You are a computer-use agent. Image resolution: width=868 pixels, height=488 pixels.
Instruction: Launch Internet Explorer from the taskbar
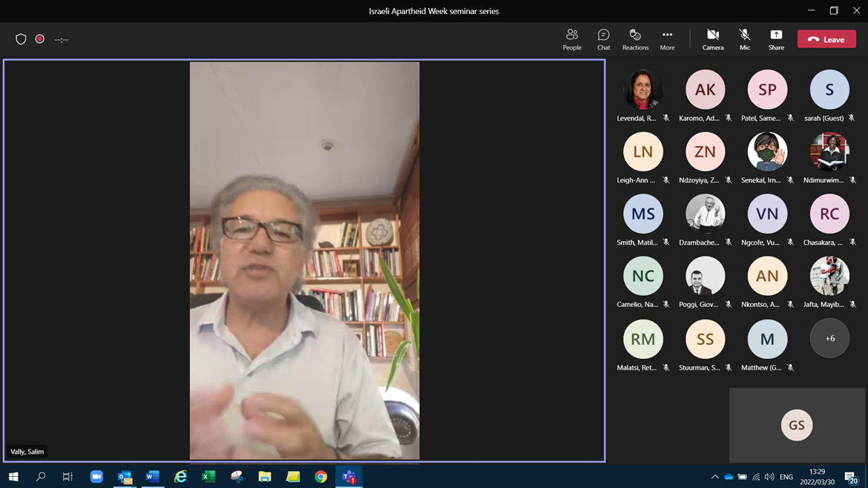point(180,476)
